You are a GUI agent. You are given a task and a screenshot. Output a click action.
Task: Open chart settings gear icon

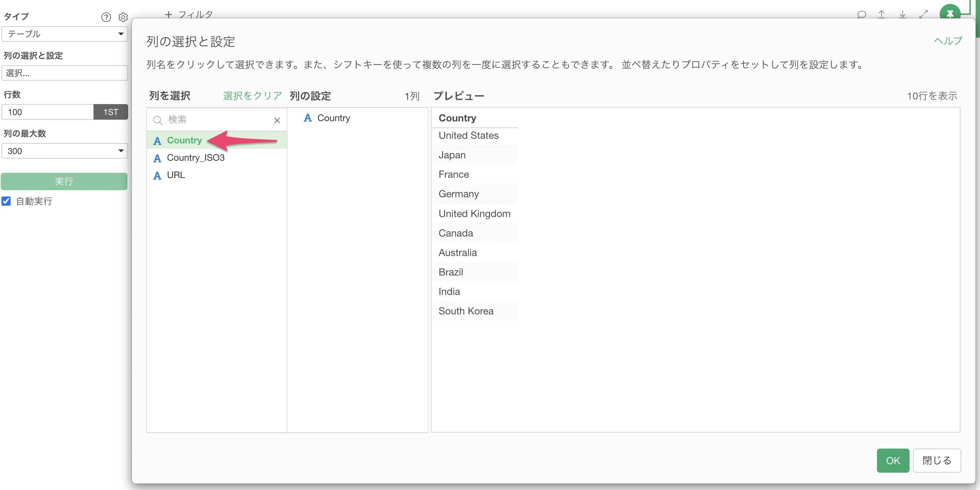coord(123,17)
